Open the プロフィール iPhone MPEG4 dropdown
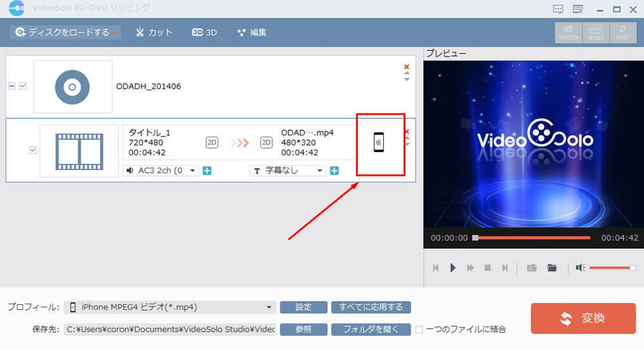The height and width of the screenshot is (350, 644). coord(169,307)
